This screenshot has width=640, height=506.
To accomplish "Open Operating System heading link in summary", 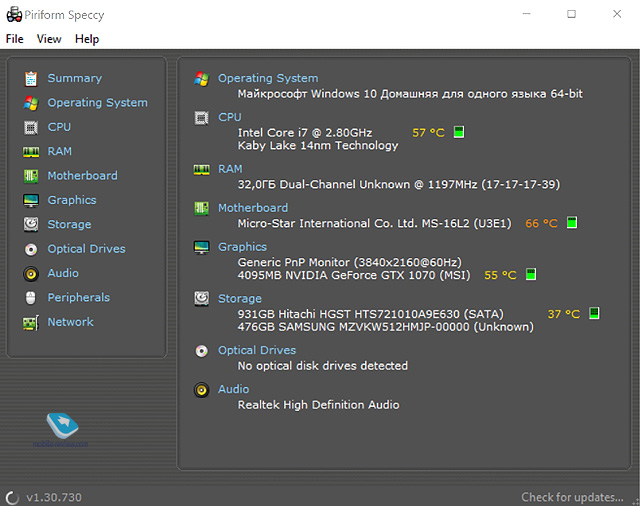I will tap(268, 78).
